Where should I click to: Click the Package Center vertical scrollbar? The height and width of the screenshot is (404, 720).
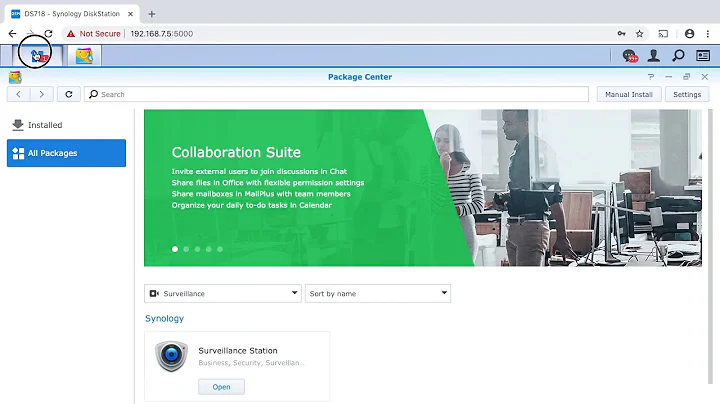(710, 247)
